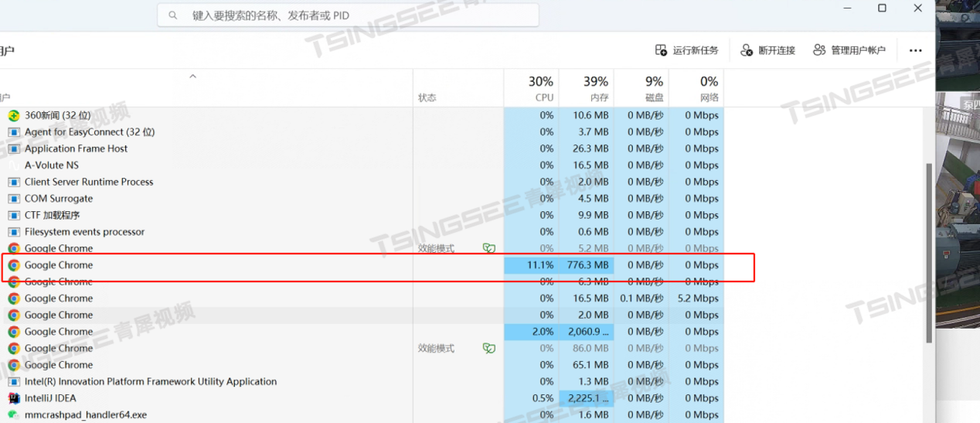Click the COM Surrogate icon
The image size is (980, 423).
pyautogui.click(x=13, y=198)
